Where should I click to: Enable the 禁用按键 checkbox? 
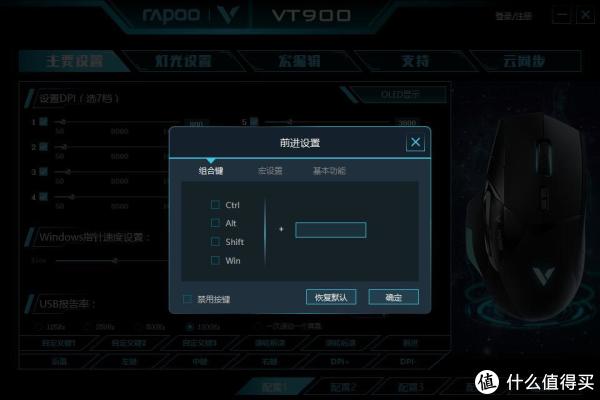pos(188,299)
